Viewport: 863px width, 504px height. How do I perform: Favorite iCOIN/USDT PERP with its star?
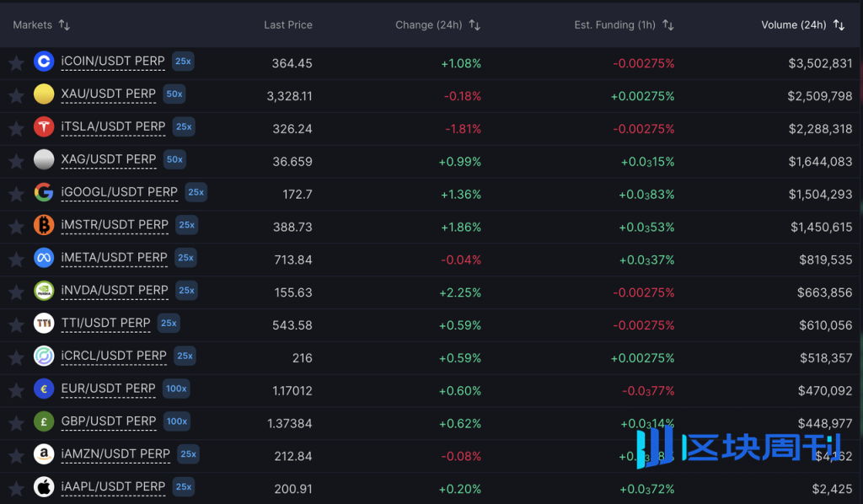tap(16, 62)
